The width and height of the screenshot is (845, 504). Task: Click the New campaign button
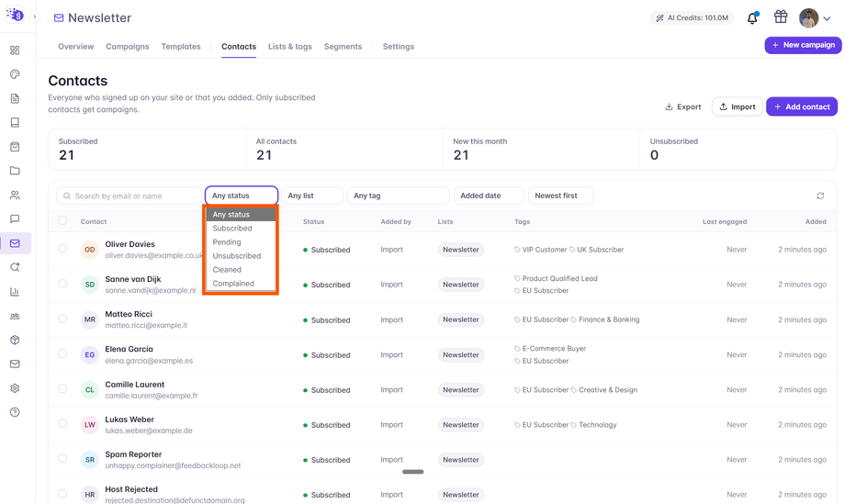click(x=803, y=45)
